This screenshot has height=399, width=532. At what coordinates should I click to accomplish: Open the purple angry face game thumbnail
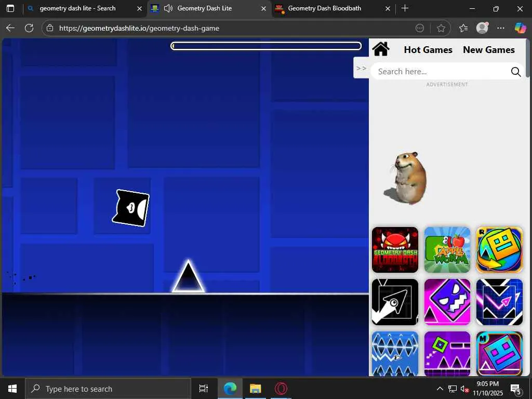pyautogui.click(x=447, y=302)
